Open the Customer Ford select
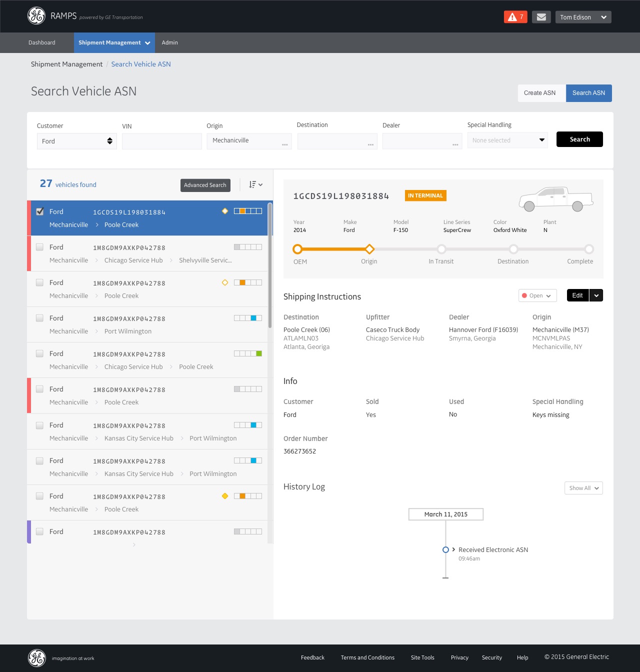Viewport: 640px width, 672px height. click(x=77, y=141)
